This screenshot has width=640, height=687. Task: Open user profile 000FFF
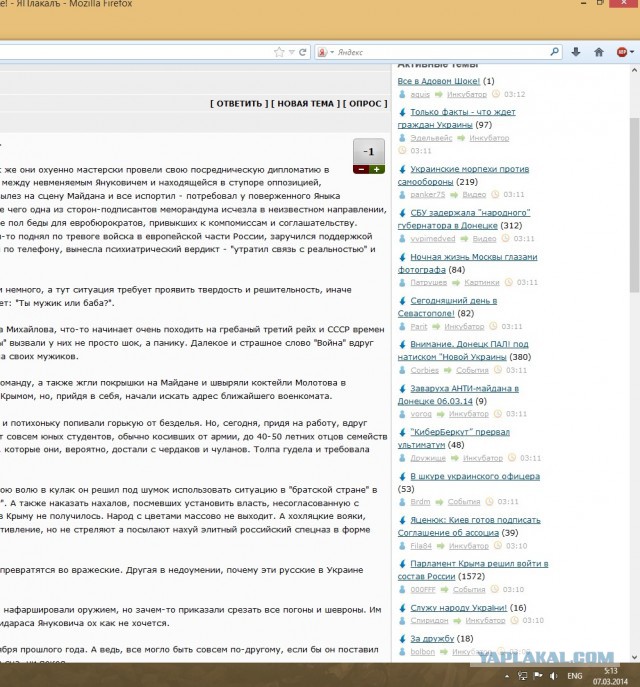coord(423,590)
